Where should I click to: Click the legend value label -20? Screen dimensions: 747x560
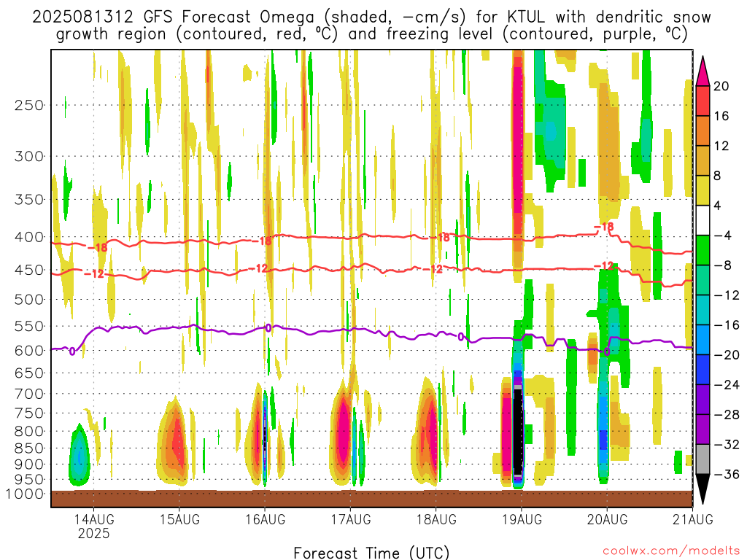(x=727, y=355)
